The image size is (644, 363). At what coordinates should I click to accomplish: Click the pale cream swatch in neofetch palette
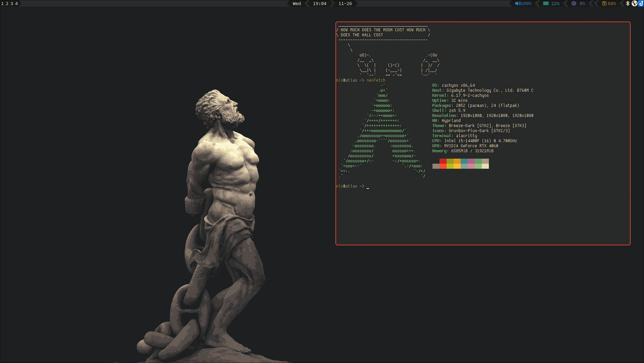click(x=485, y=166)
